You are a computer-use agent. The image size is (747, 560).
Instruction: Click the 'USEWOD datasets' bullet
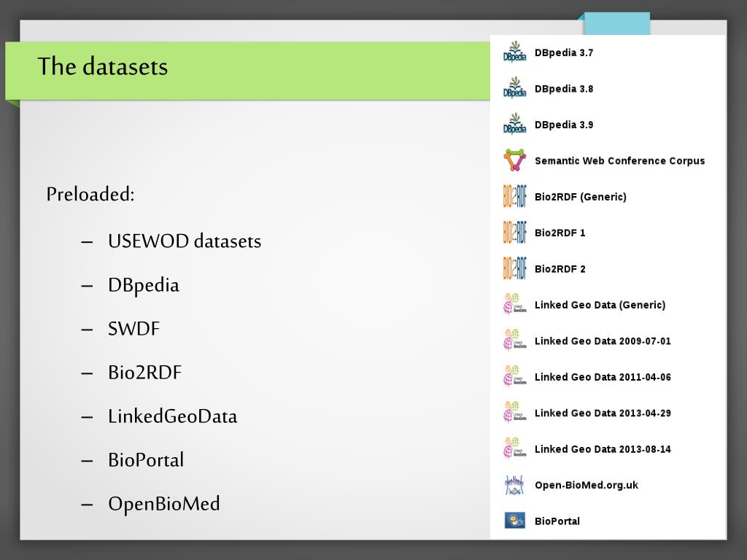click(x=185, y=241)
